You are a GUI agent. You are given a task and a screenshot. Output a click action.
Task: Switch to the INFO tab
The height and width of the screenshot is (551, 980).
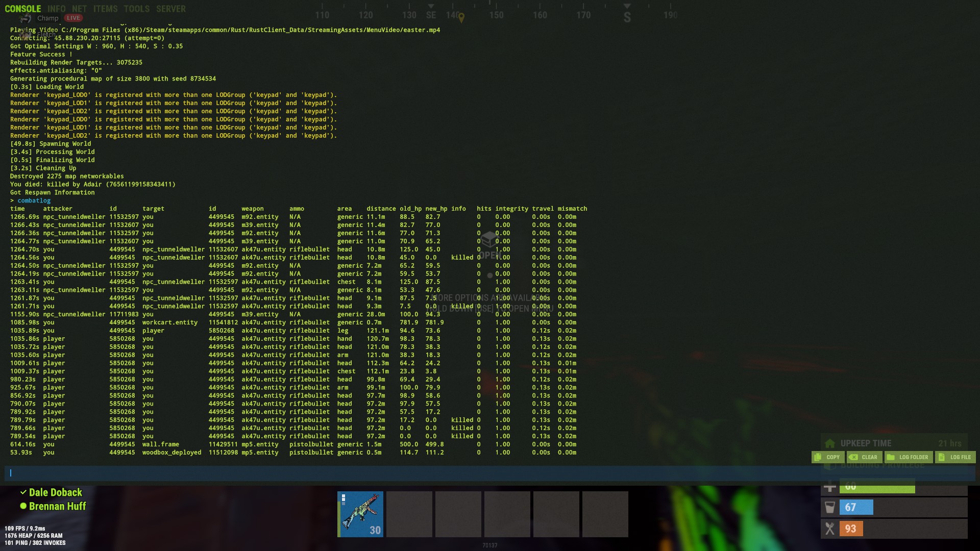click(x=56, y=9)
